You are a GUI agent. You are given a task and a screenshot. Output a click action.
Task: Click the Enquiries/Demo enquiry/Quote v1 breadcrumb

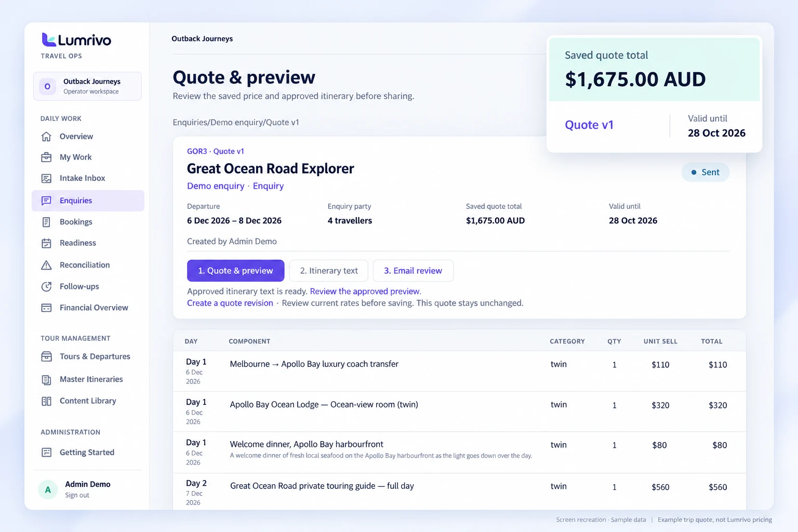click(x=236, y=123)
